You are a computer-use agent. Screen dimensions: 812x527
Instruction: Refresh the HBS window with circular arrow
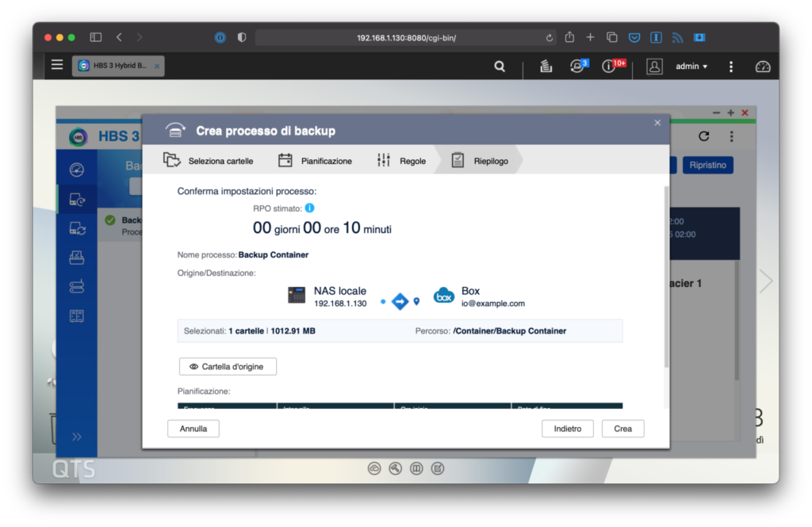pyautogui.click(x=703, y=136)
